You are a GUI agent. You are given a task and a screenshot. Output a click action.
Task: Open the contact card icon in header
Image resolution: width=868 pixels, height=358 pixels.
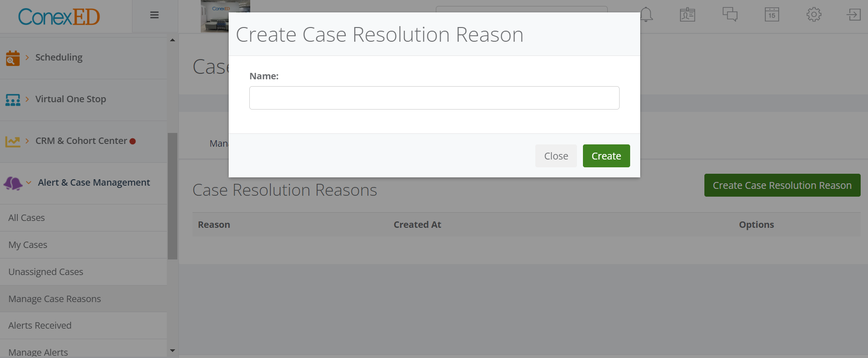(687, 15)
